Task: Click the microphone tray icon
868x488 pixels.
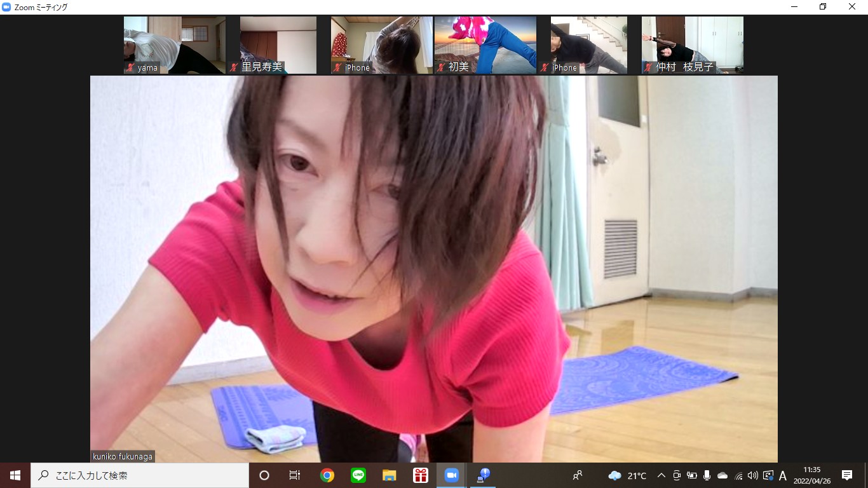Action: pos(707,475)
